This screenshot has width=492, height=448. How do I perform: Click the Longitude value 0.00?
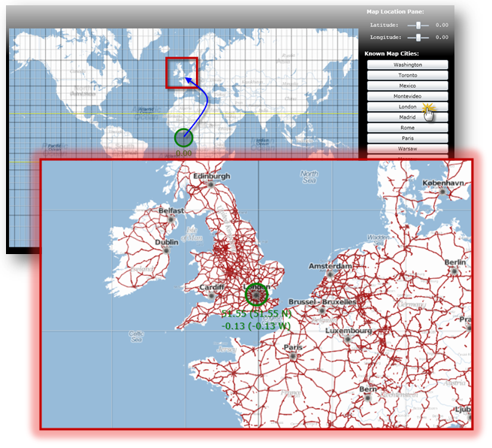442,38
